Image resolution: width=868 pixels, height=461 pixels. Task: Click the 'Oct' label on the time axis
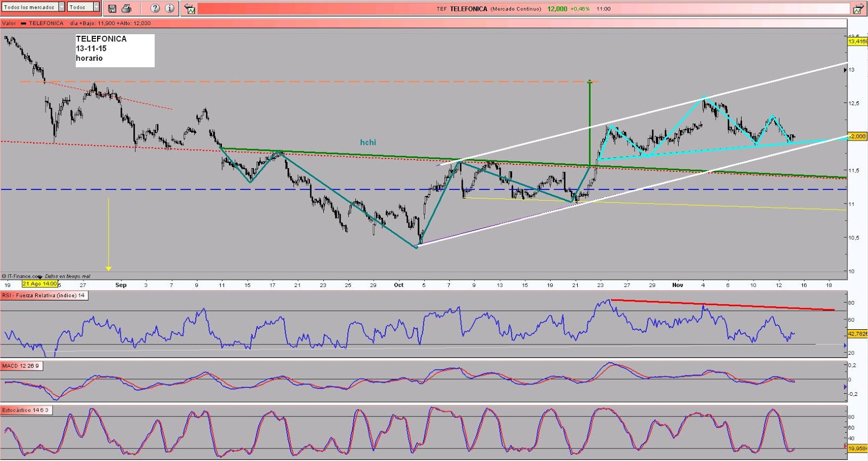[x=399, y=285]
